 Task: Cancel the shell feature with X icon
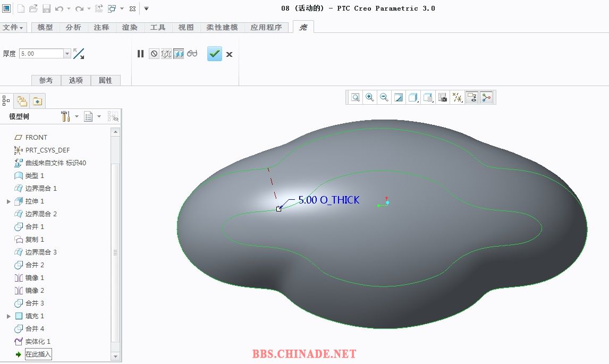click(229, 54)
